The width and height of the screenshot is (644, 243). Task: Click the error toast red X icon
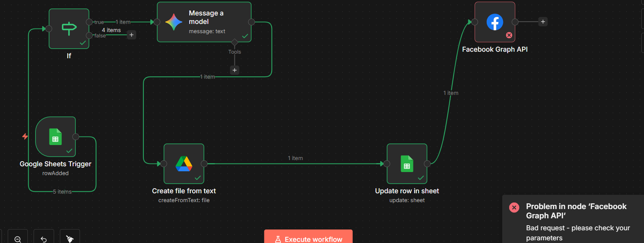[514, 208]
